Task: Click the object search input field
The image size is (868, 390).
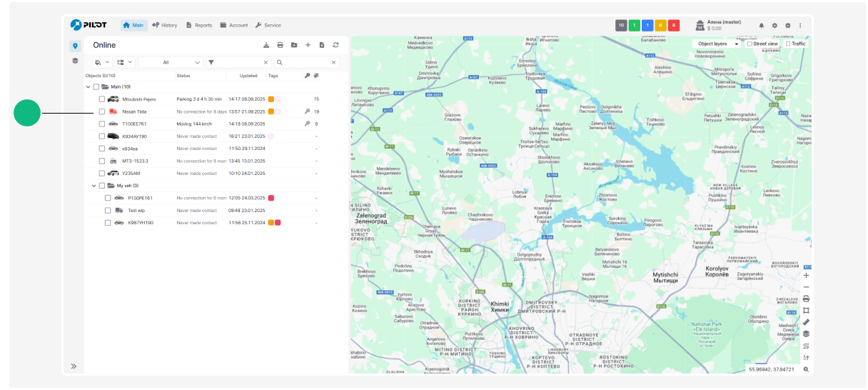Action: coord(309,62)
